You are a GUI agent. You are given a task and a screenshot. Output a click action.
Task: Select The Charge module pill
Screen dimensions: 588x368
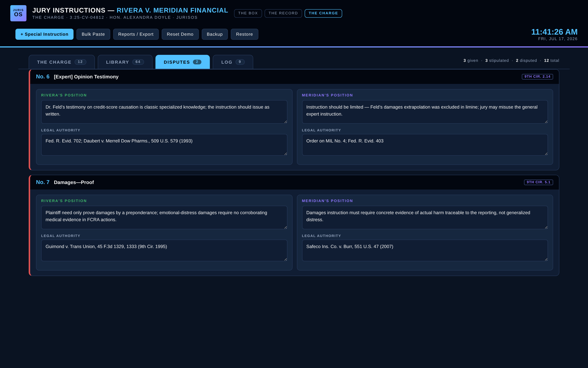[323, 13]
